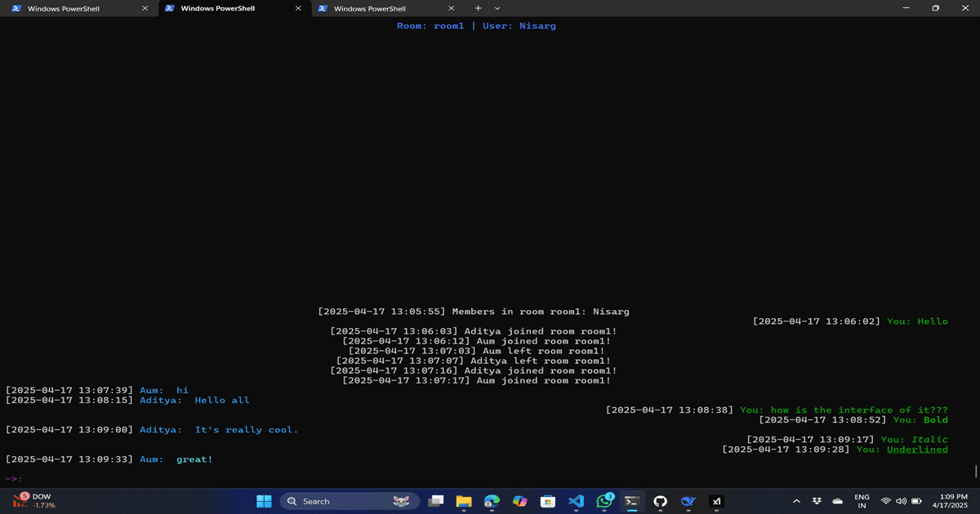This screenshot has height=514, width=980.
Task: Open the OneDrive cloud tray icon
Action: tap(837, 501)
